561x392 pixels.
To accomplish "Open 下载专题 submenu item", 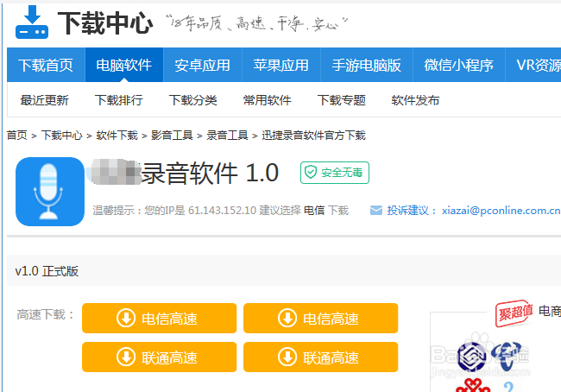I will 342,100.
